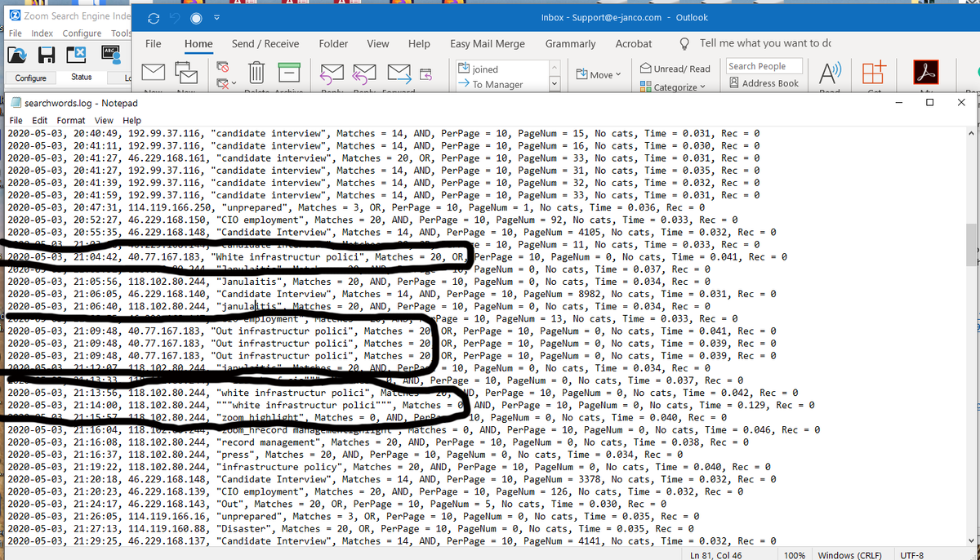
Task: Click Notepad scrollbar up arrow
Action: [x=971, y=133]
